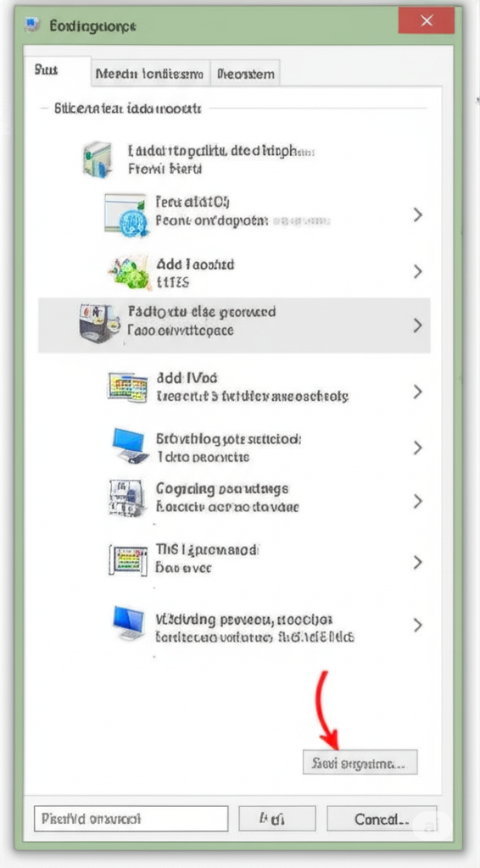The height and width of the screenshot is (868, 480).
Task: Click the server tower icon beside 'Fremi Bierts'
Action: (x=98, y=159)
